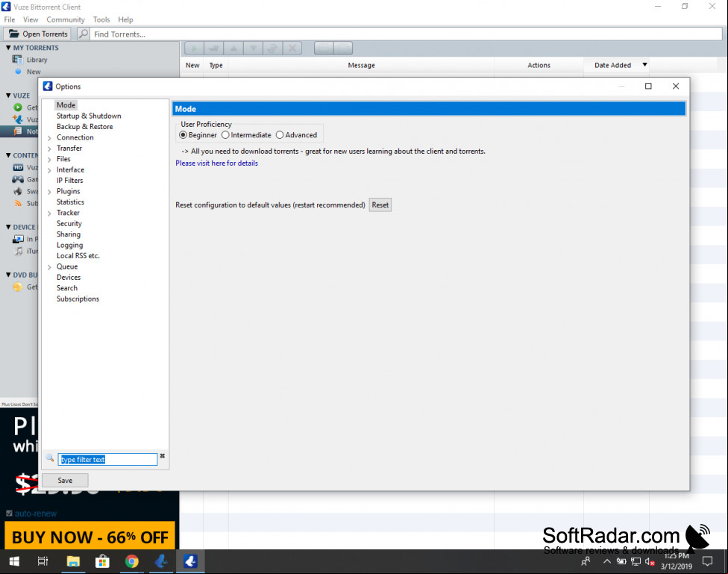This screenshot has width=728, height=574.
Task: Click the filter clear X icon
Action: tap(163, 456)
